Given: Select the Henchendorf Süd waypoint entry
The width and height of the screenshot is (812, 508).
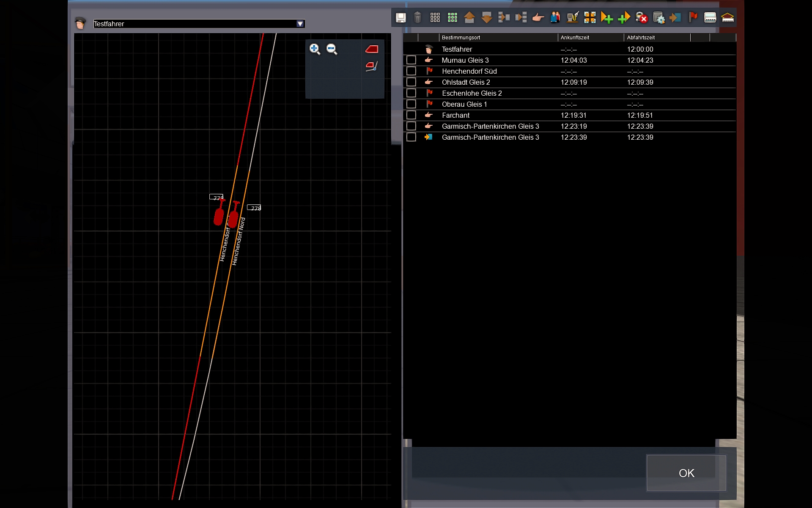Looking at the screenshot, I should [x=469, y=71].
